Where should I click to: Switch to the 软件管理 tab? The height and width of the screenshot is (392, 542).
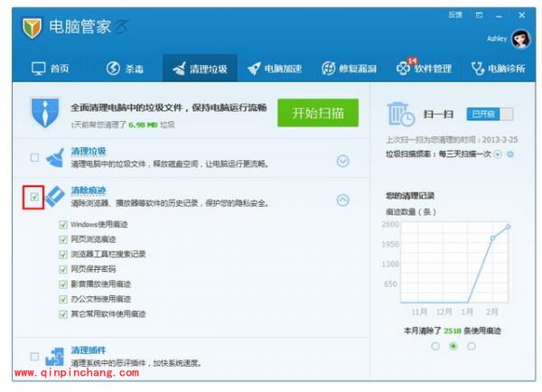424,69
